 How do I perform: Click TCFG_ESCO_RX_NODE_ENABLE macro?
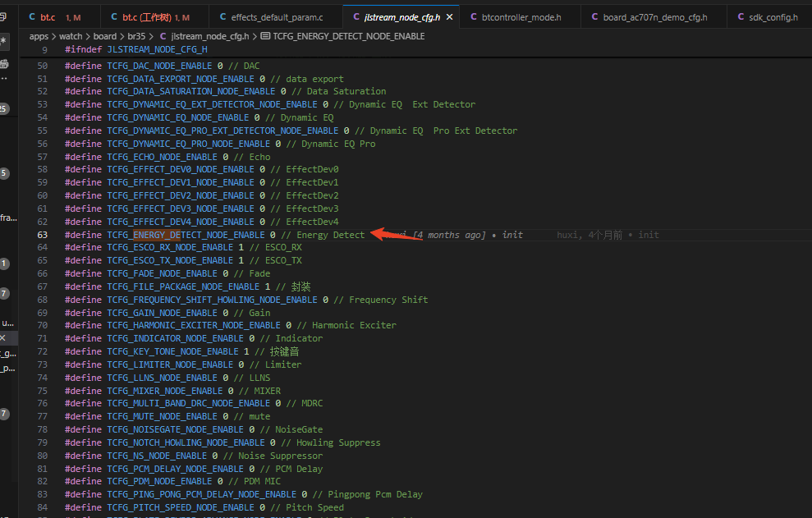click(x=170, y=248)
